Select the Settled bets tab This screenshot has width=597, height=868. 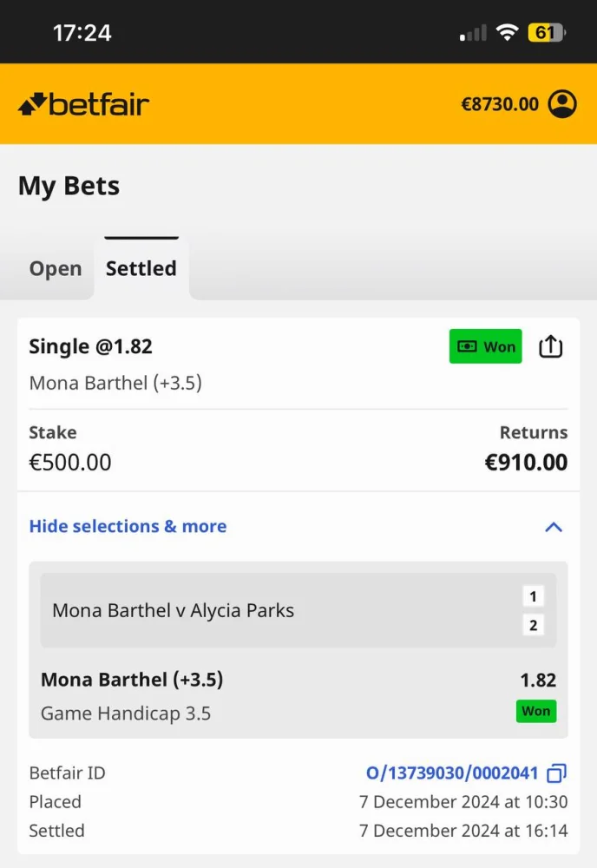click(141, 269)
